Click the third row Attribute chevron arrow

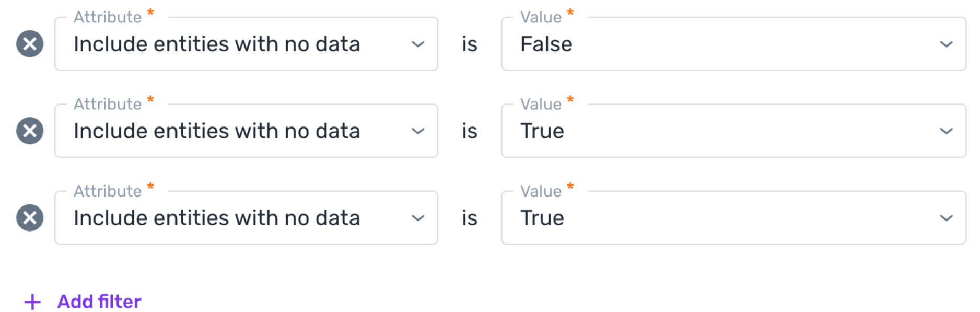coord(418,218)
